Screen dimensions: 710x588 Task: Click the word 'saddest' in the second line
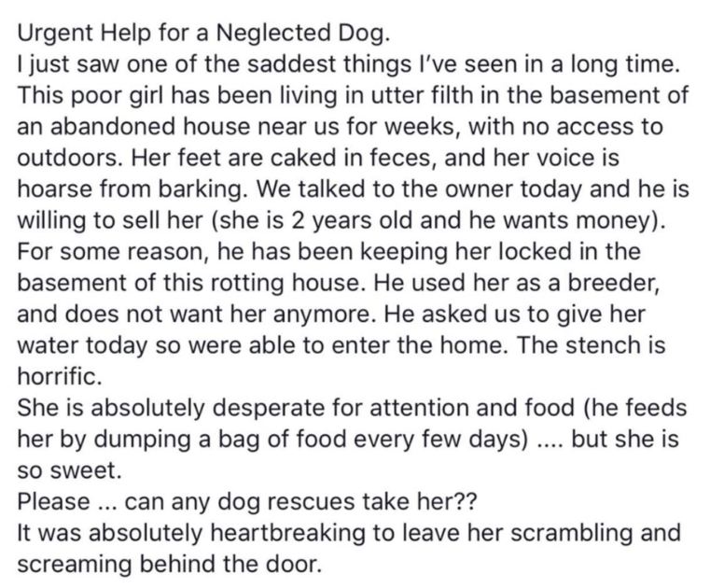click(293, 64)
